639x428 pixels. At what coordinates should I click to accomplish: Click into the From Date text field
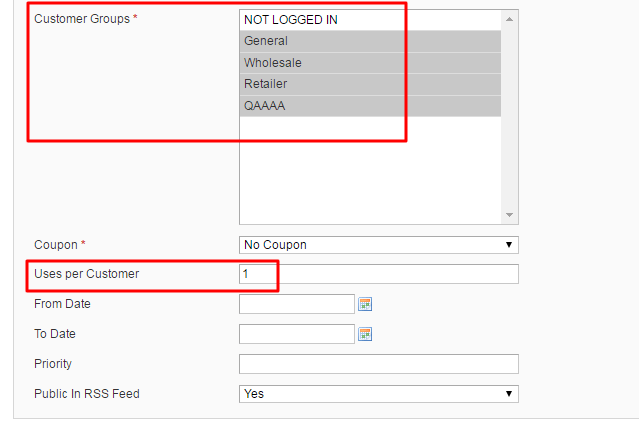click(297, 304)
